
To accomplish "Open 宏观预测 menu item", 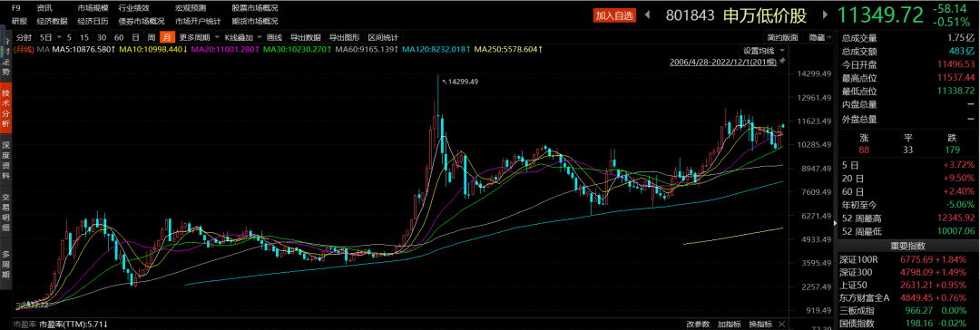I will click(x=191, y=8).
